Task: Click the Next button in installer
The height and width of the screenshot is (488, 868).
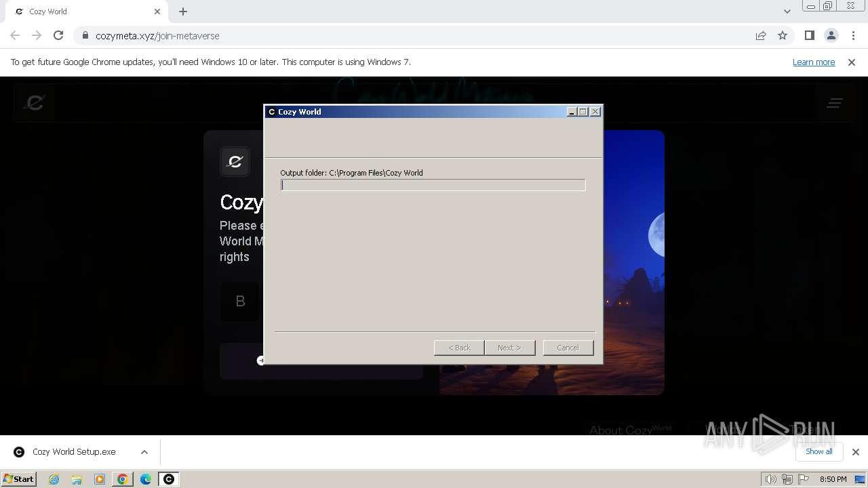Action: (x=509, y=348)
